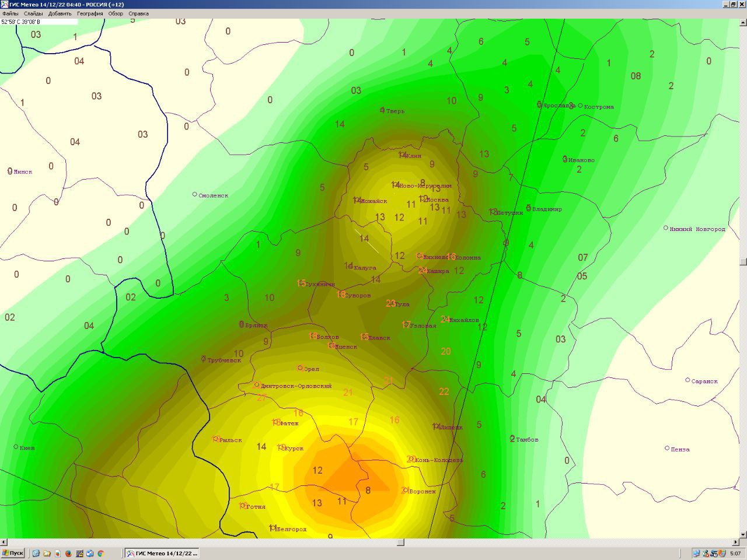Viewport: 747px width, 560px height.
Task: Activate ГИС Метео 14/12/22 taskbar button
Action: coord(162,553)
